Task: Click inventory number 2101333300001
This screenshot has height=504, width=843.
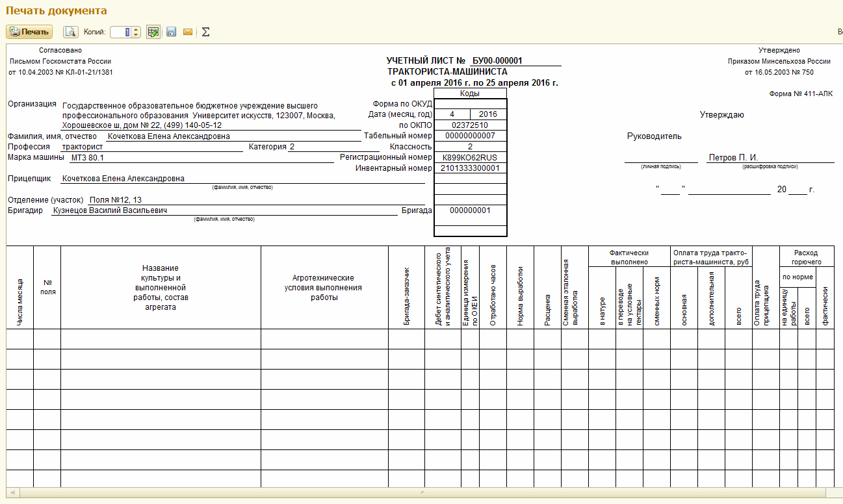Action: coord(470,168)
